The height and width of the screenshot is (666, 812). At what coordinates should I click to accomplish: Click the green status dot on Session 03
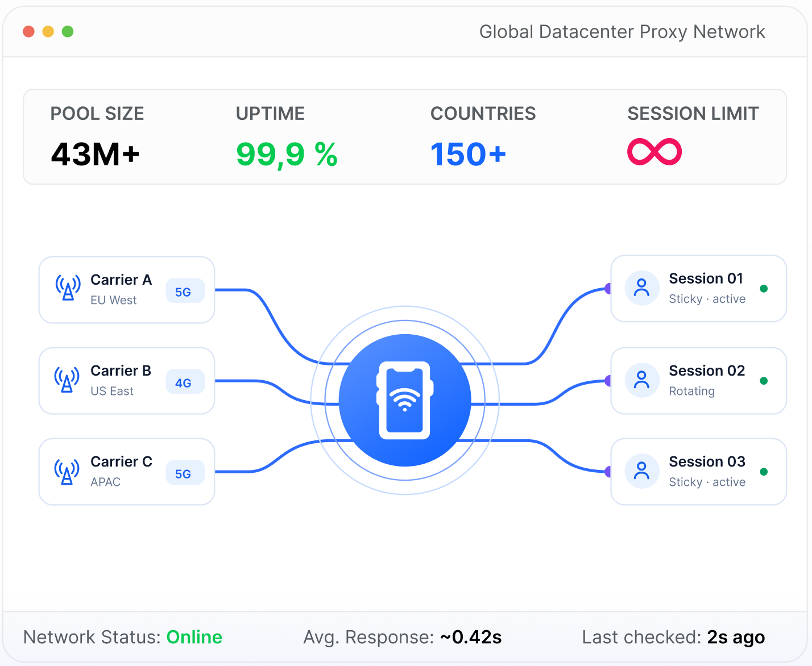tap(764, 472)
